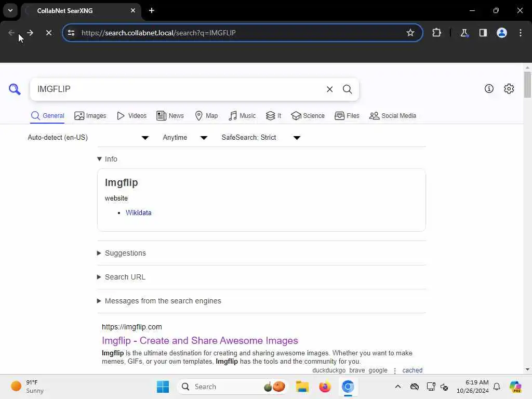Switch to the Science category tab
Viewport: 532px width, 399px height.
(x=308, y=116)
